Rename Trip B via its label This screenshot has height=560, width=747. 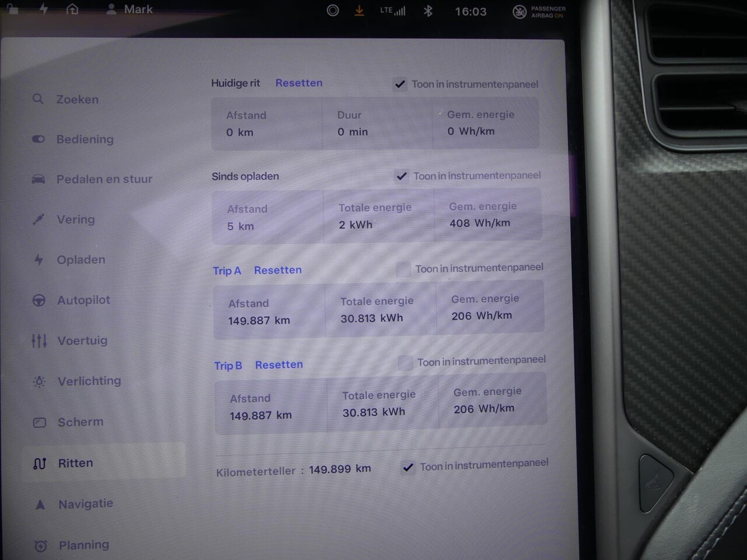(x=228, y=366)
